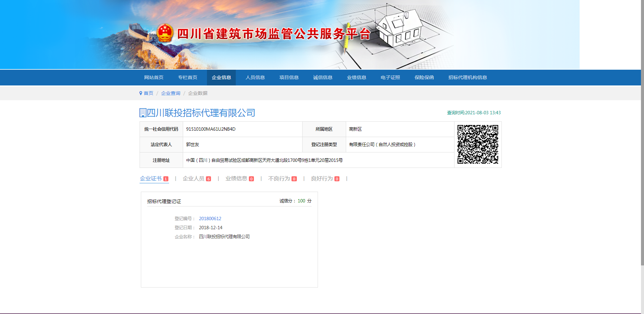644x314 pixels.
Task: Click the 首页 breadcrumb link
Action: point(149,93)
